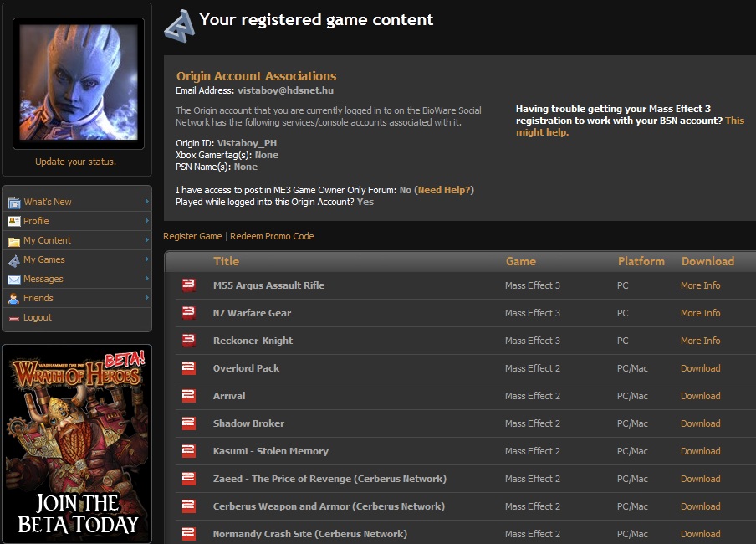Click the 'Reckoner-Knight' title text
The image size is (756, 544).
pos(253,341)
